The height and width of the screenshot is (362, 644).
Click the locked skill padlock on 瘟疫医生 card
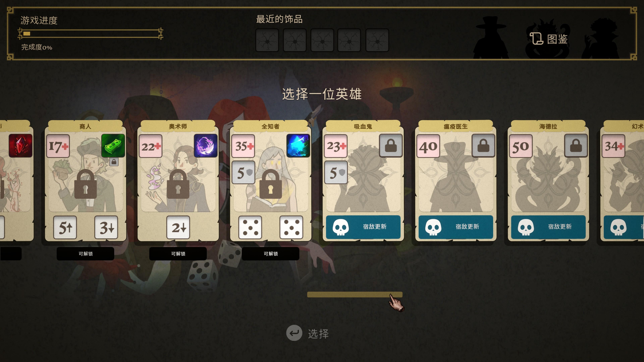pos(483,146)
